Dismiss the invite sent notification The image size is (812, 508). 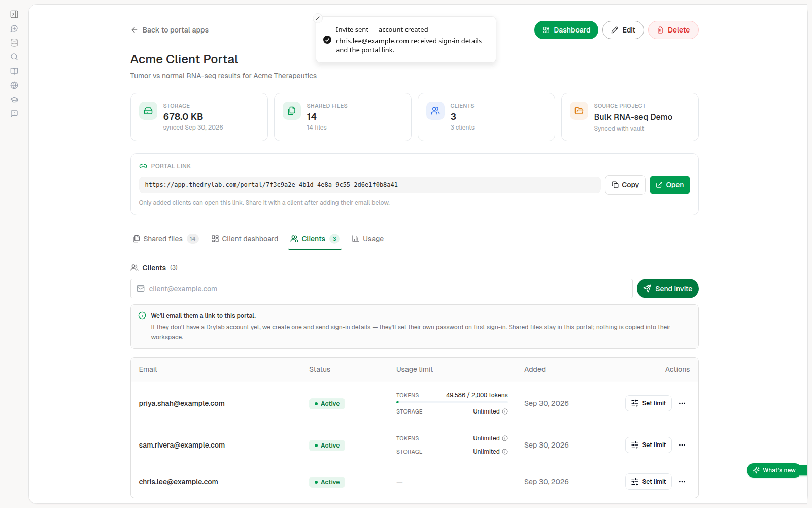(318, 18)
